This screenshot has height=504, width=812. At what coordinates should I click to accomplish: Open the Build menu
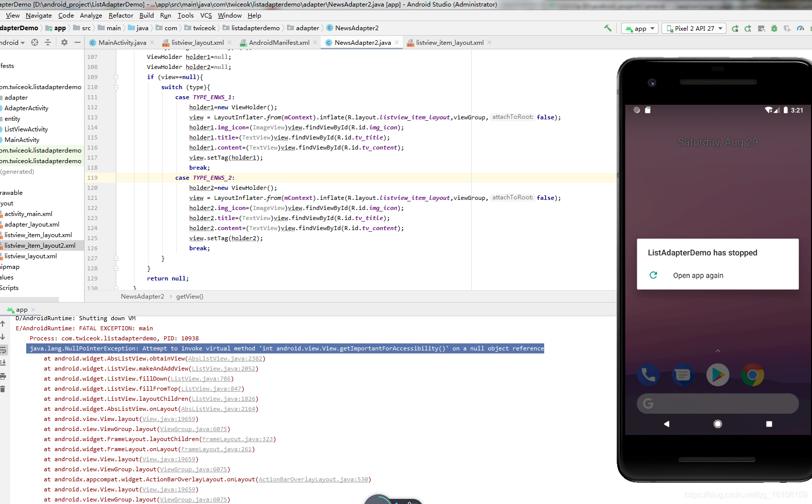click(x=146, y=16)
